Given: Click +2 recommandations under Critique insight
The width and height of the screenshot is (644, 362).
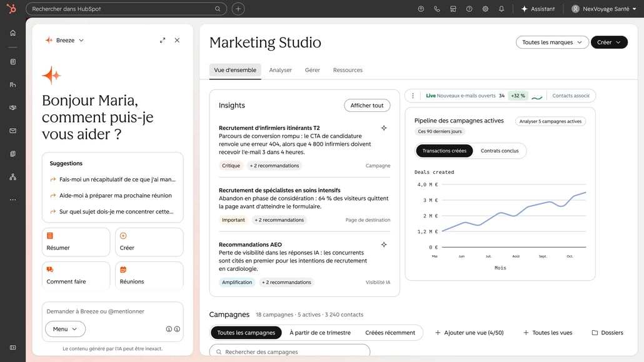Looking at the screenshot, I should [x=274, y=166].
